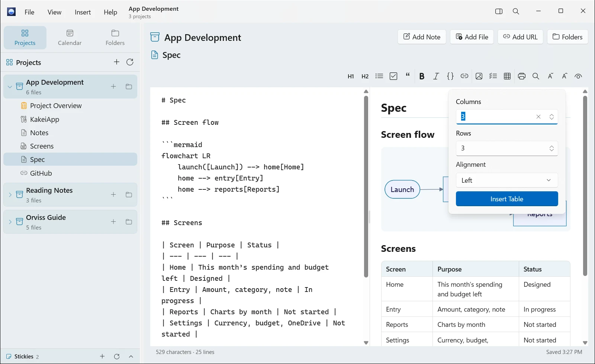Click the preview pane vertical scrollbar

tap(585, 186)
